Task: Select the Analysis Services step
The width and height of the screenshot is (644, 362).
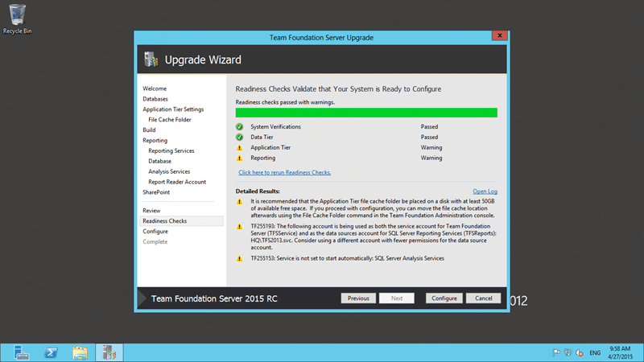Action: click(169, 171)
